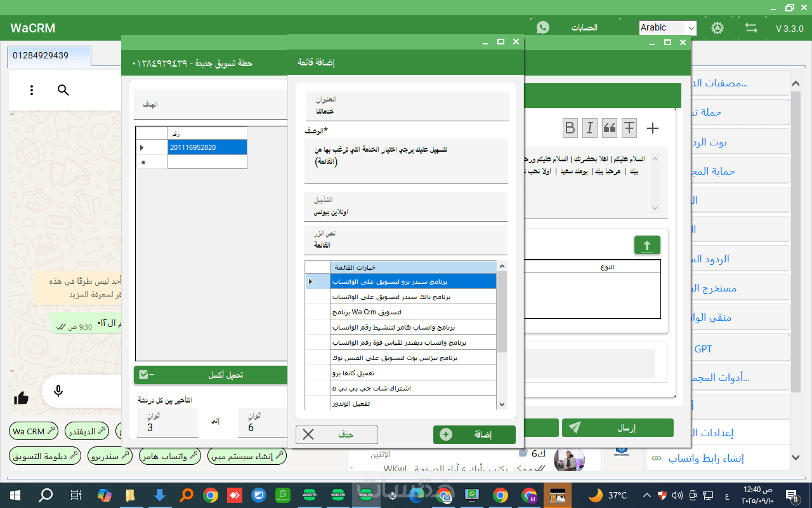
Task: Click the down arrow of the menu options list scrollbar
Action: point(502,404)
